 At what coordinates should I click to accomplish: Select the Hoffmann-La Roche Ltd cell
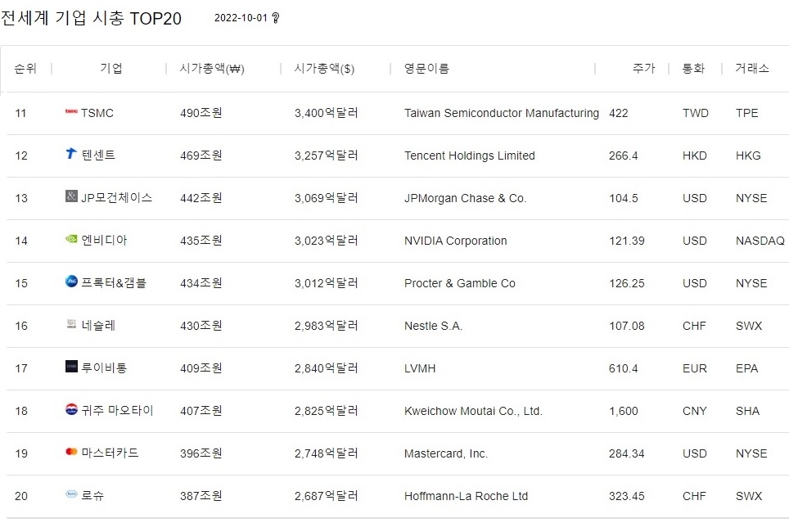[x=466, y=496]
